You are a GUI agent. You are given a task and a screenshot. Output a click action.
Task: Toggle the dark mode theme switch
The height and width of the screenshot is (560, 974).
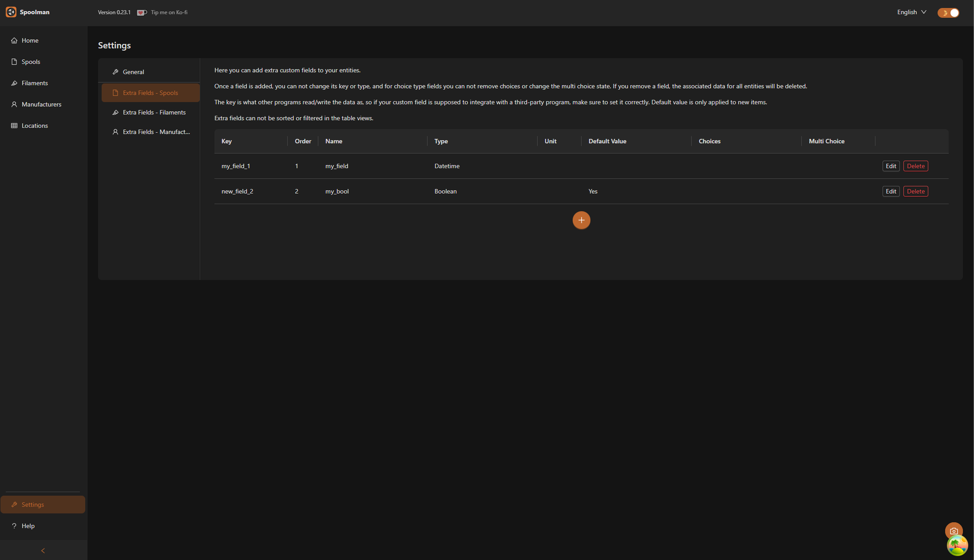948,13
